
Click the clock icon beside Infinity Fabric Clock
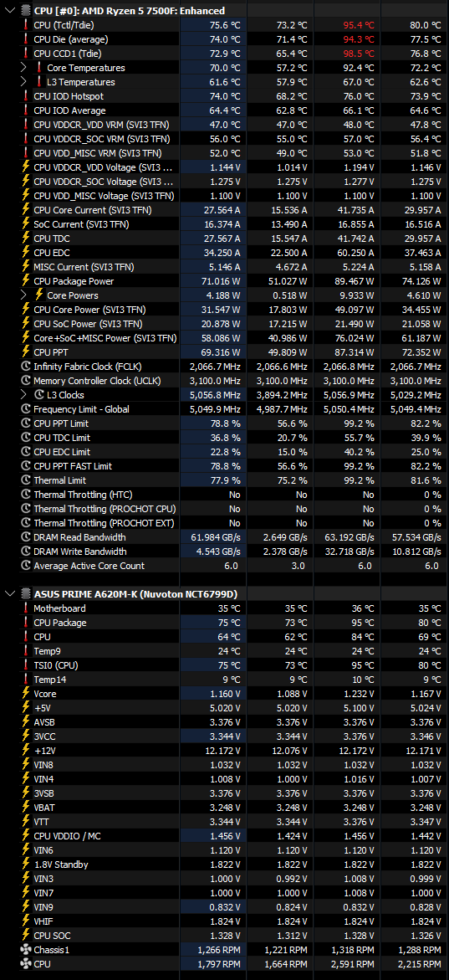click(26, 367)
